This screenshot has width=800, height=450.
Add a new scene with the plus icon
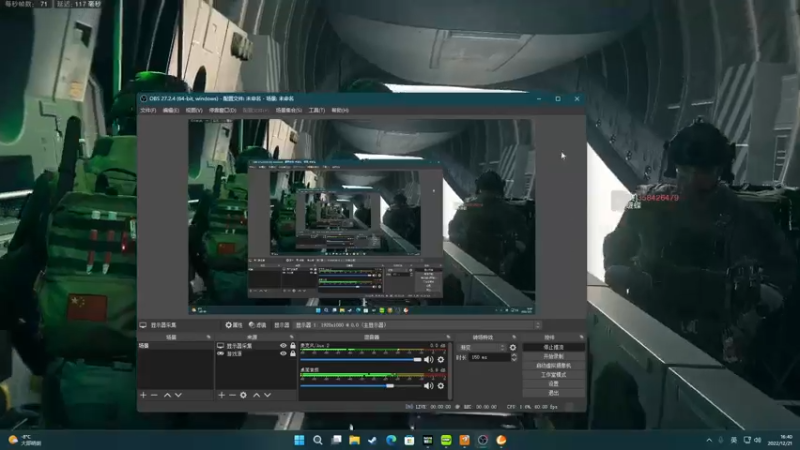(143, 395)
